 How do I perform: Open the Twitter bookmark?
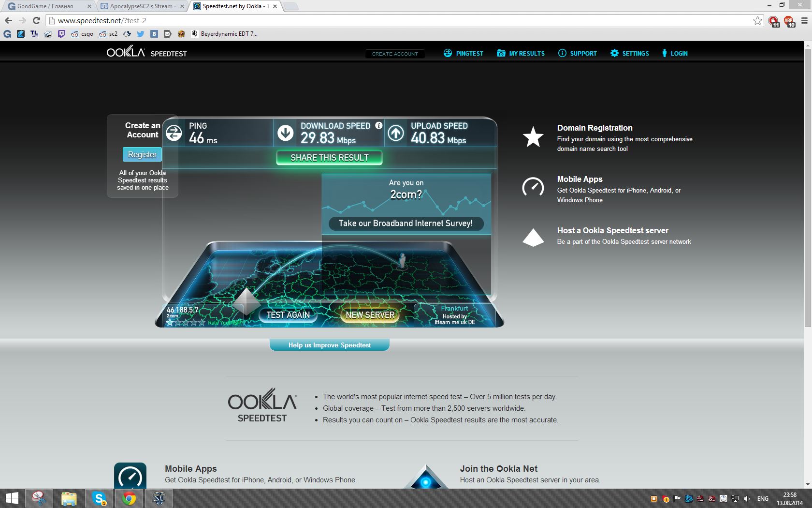(141, 34)
